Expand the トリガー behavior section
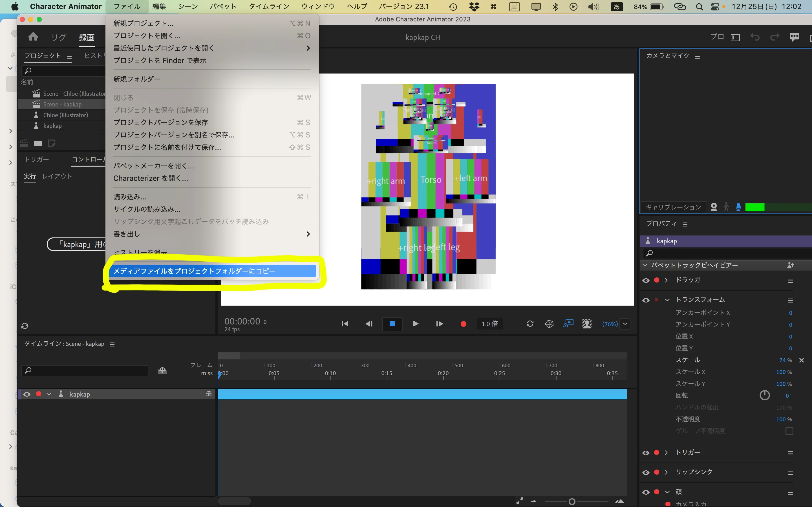The width and height of the screenshot is (812, 507). (666, 453)
